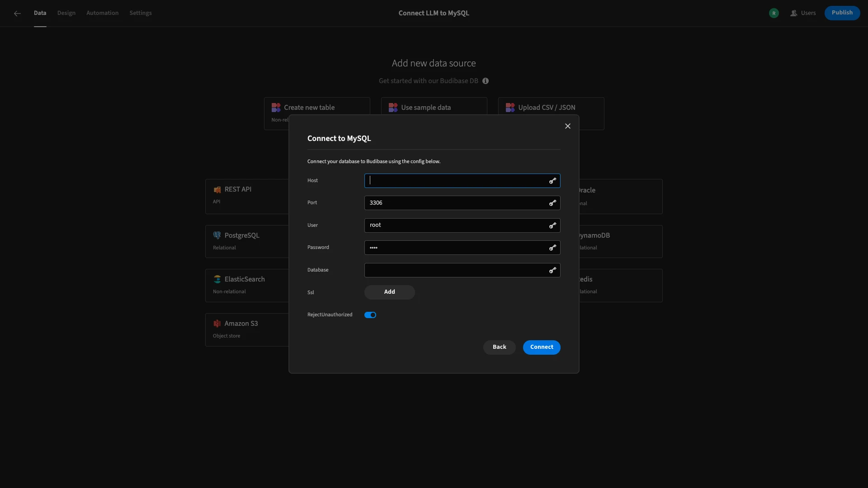Close the Connect to MySQL dialog
This screenshot has height=488, width=868.
[x=568, y=126]
